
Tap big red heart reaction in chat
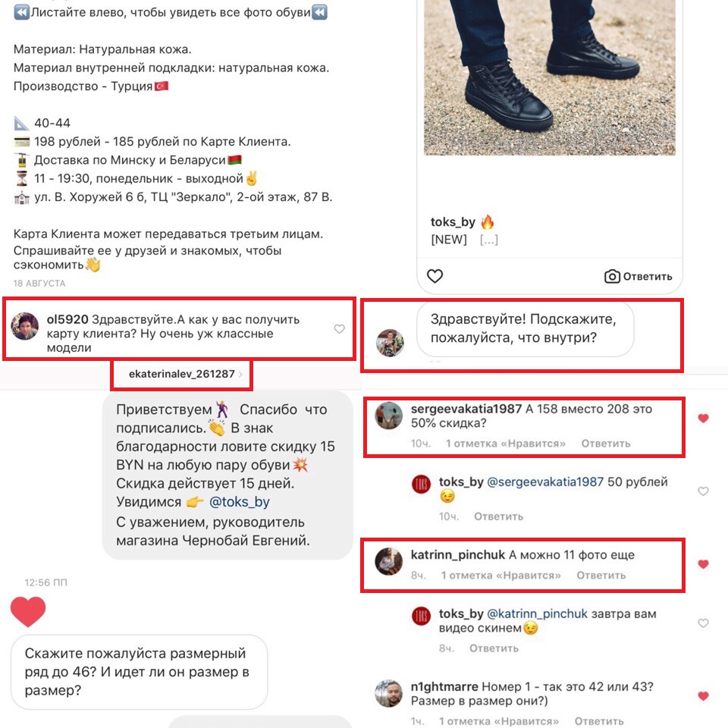point(28,611)
